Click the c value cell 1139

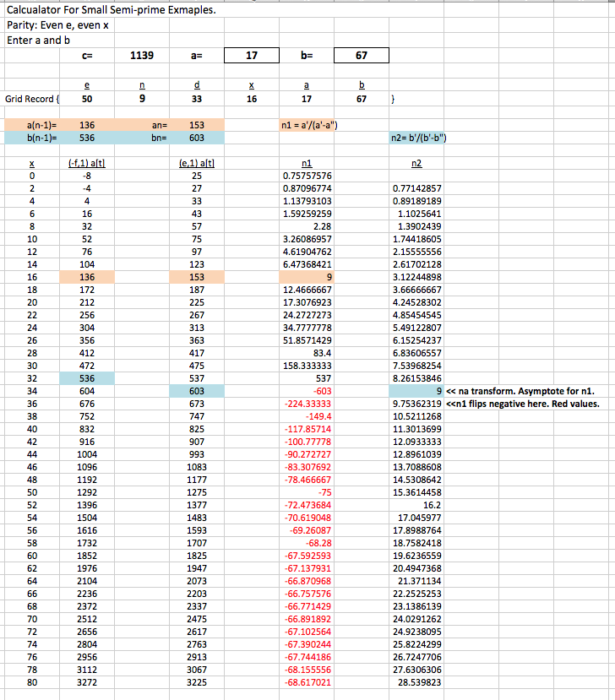click(x=142, y=56)
